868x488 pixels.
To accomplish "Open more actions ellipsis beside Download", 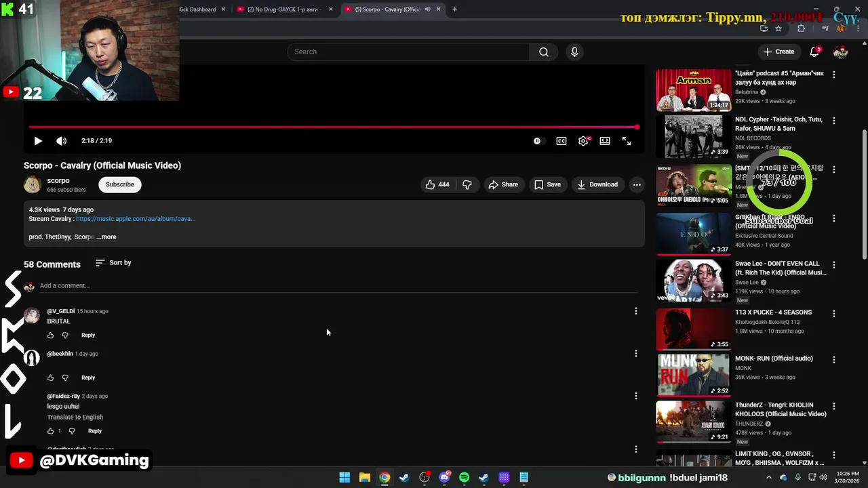I will click(637, 184).
